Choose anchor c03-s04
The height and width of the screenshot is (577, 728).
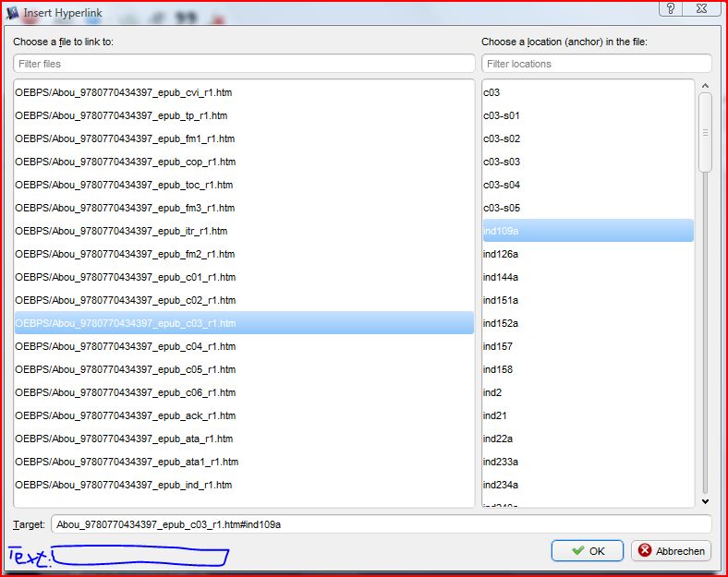[x=588, y=185]
